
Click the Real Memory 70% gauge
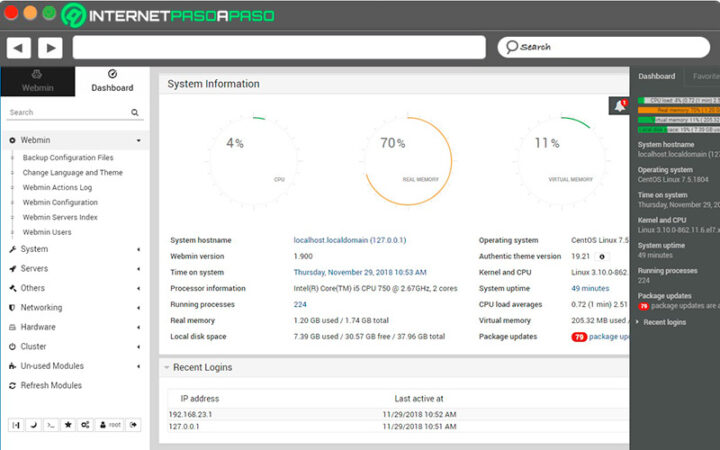(x=408, y=161)
